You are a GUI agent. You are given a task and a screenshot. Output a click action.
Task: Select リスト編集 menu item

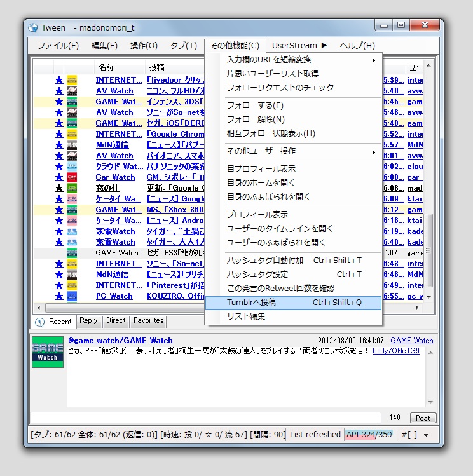click(293, 316)
